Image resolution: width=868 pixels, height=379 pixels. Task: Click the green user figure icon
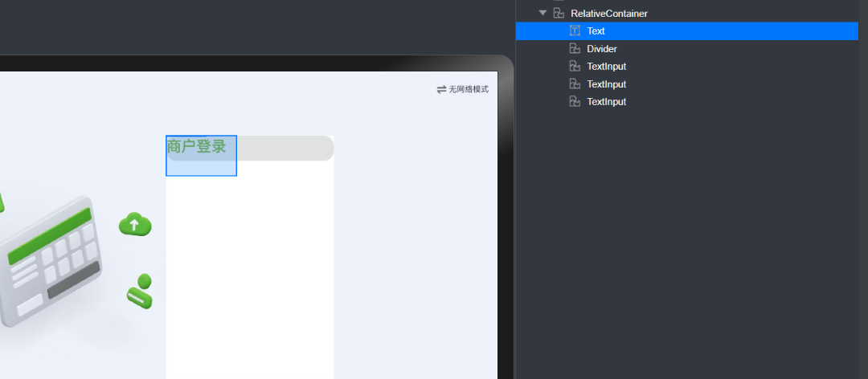[140, 291]
